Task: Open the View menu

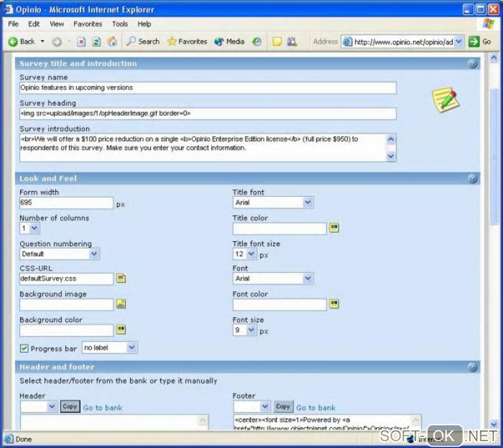Action: [57, 24]
